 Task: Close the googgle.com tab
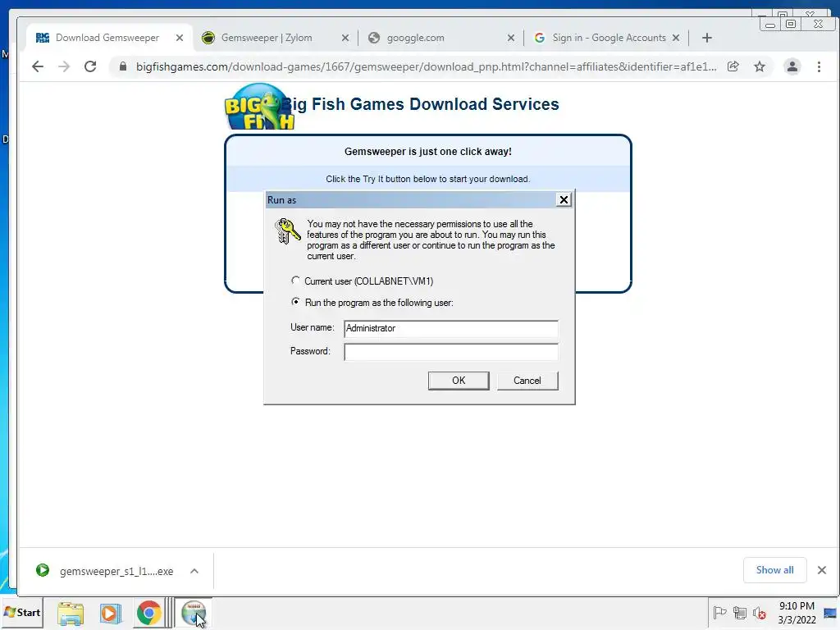510,38
